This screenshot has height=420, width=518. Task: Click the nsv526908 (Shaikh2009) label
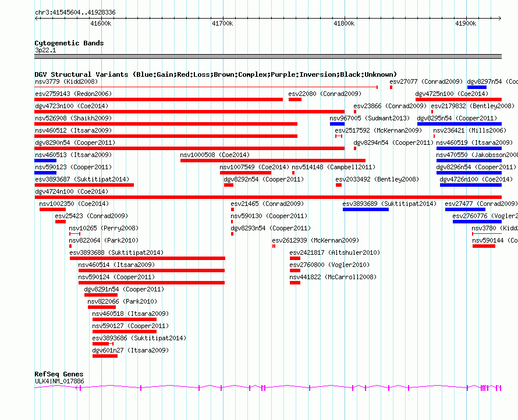click(73, 118)
